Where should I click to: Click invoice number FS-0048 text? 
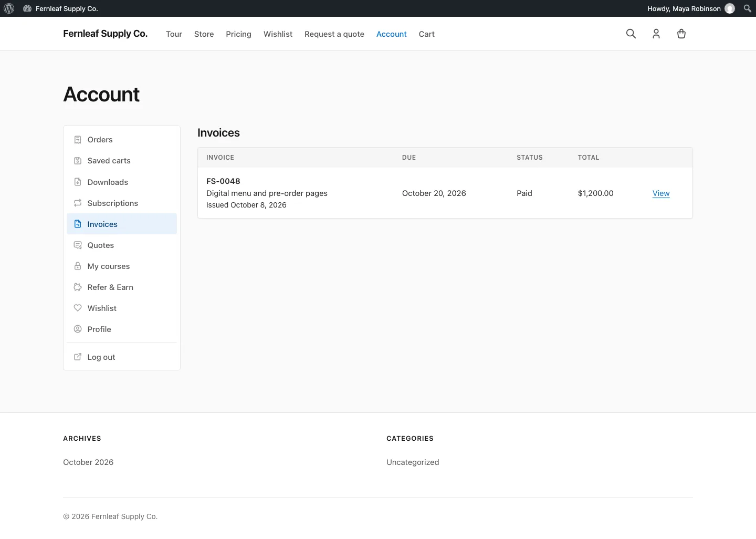click(223, 181)
